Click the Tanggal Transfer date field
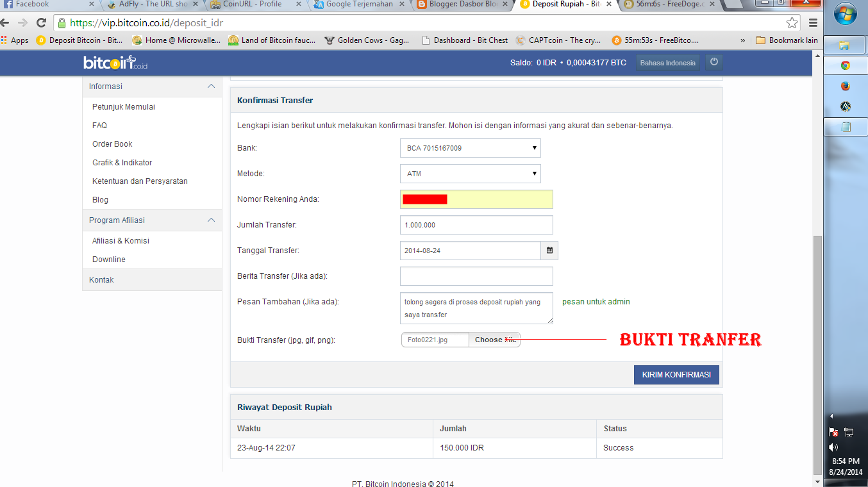Screen dimensions: 868x487 tap(471, 251)
